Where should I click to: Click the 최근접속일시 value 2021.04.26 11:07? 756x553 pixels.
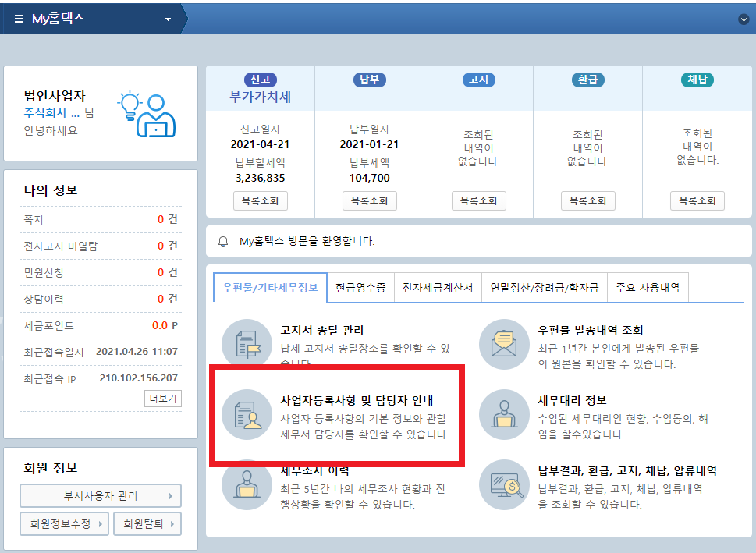point(137,352)
